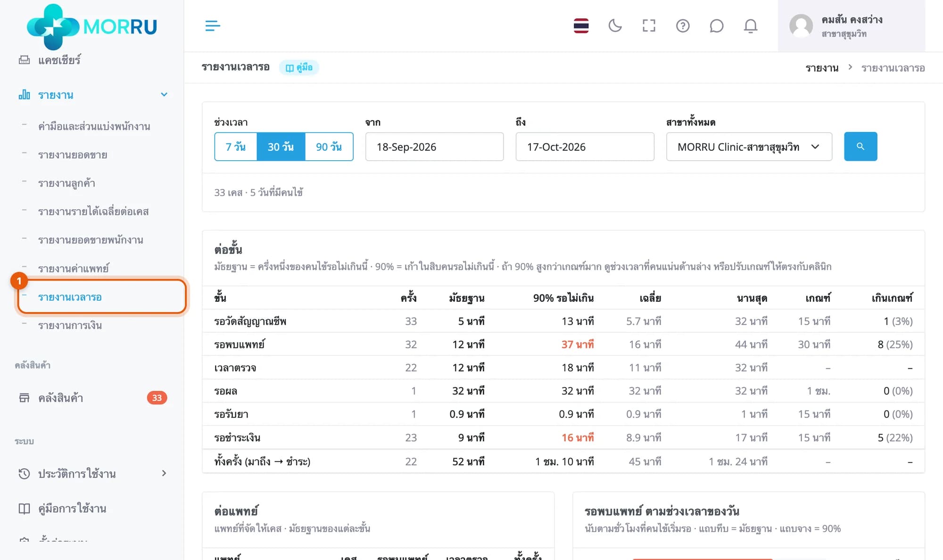Viewport: 943px width, 560px height.
Task: Open the notification bell icon
Action: point(751,26)
